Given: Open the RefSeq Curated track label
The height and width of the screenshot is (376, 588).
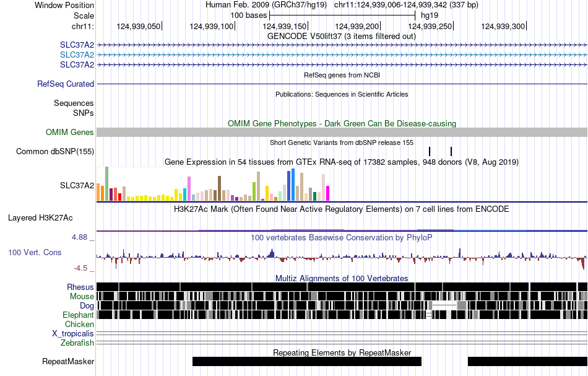Looking at the screenshot, I should 66,84.
